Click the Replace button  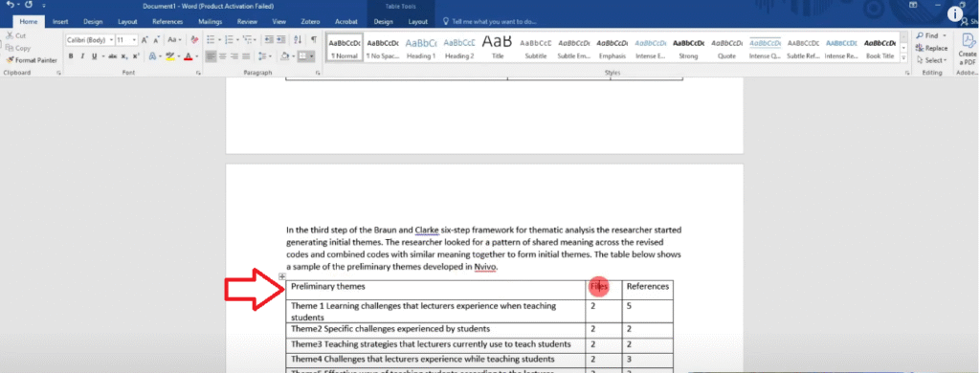(932, 48)
